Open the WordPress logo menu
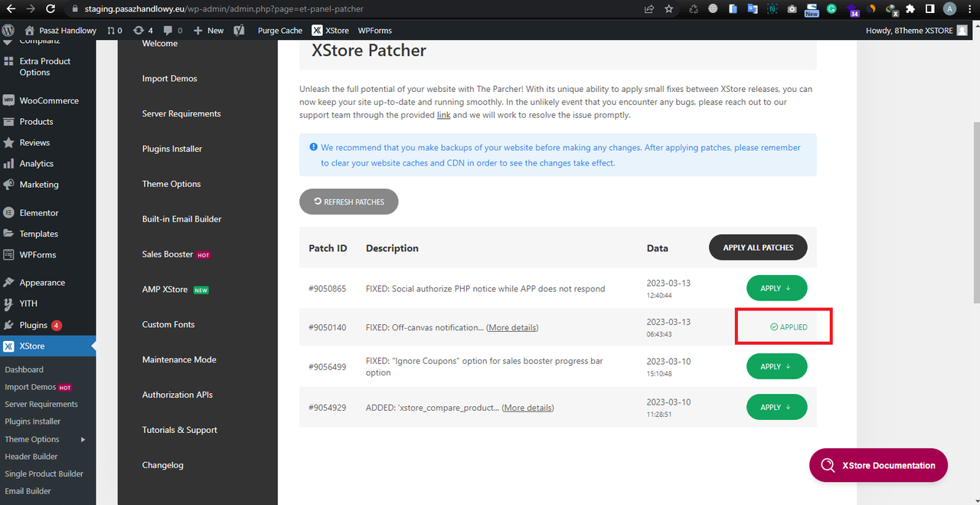980x505 pixels. click(8, 31)
